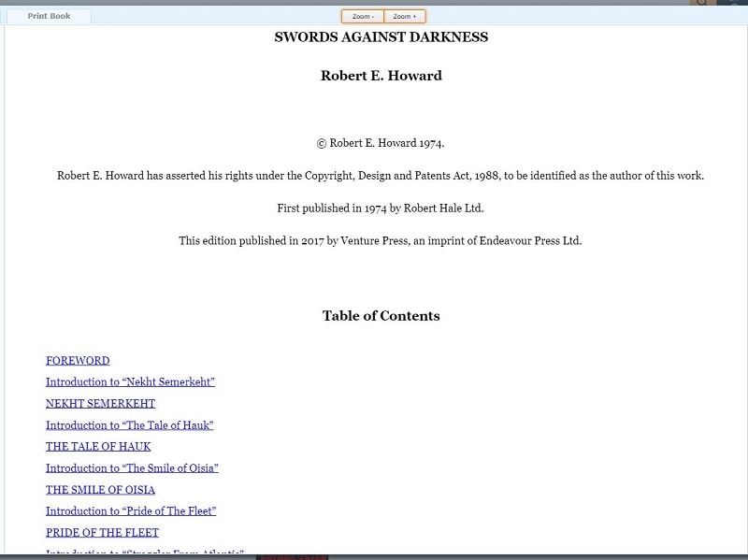Open the FOREWORD link

[78, 361]
